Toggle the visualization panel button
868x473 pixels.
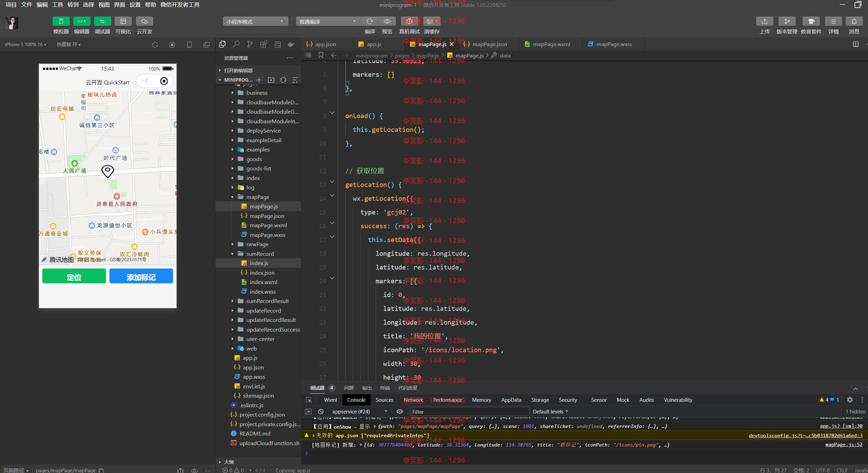click(x=123, y=21)
